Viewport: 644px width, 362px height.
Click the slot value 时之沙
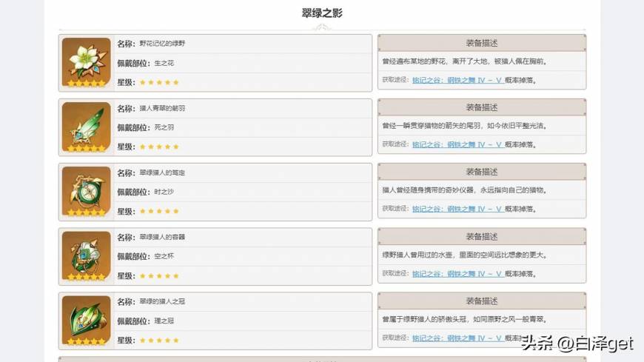[164, 192]
